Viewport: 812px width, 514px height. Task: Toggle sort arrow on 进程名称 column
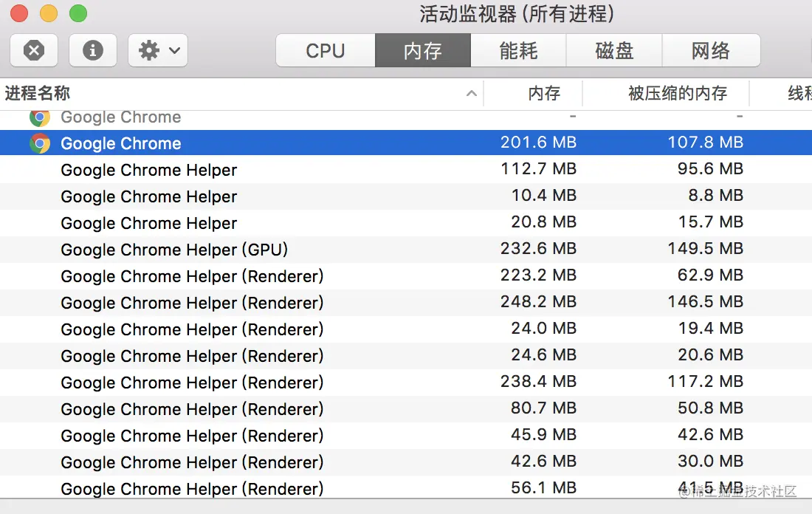point(471,94)
